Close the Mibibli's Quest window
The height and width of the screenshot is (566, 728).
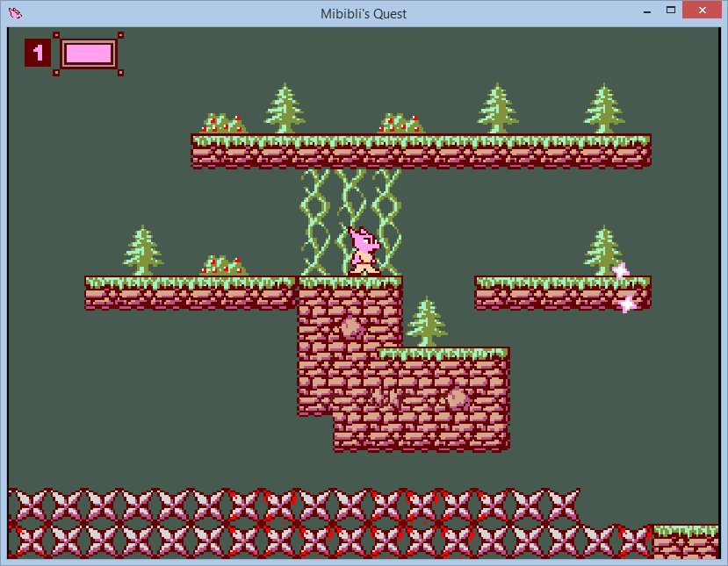coord(702,11)
